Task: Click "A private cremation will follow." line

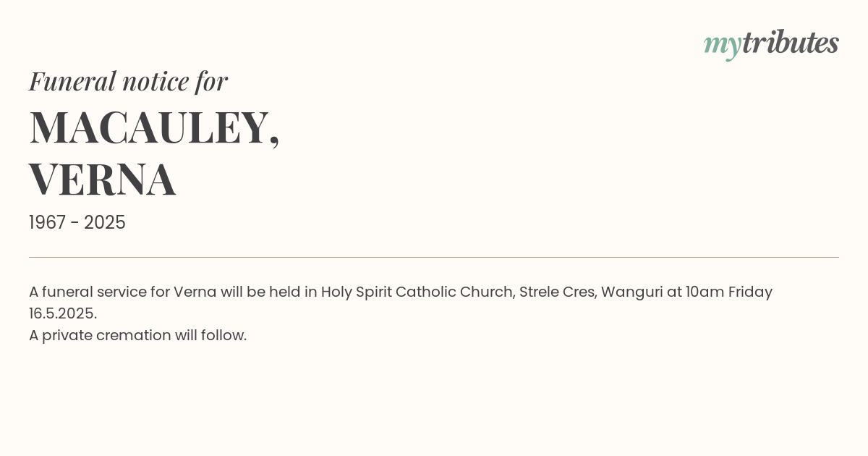Action: pos(138,335)
